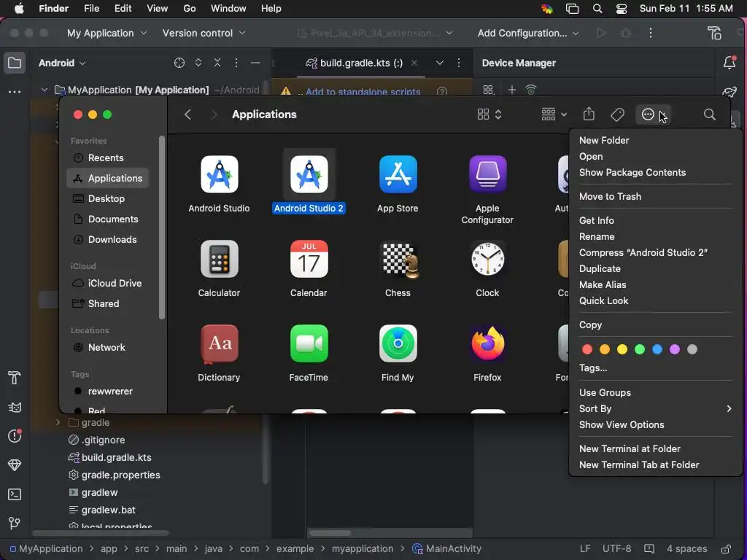
Task: Click Select Opened File target icon
Action: pyautogui.click(x=179, y=63)
